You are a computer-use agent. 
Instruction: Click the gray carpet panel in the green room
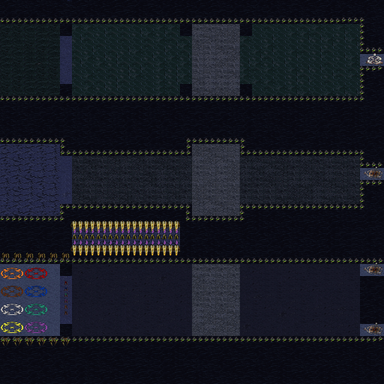[x=216, y=60]
